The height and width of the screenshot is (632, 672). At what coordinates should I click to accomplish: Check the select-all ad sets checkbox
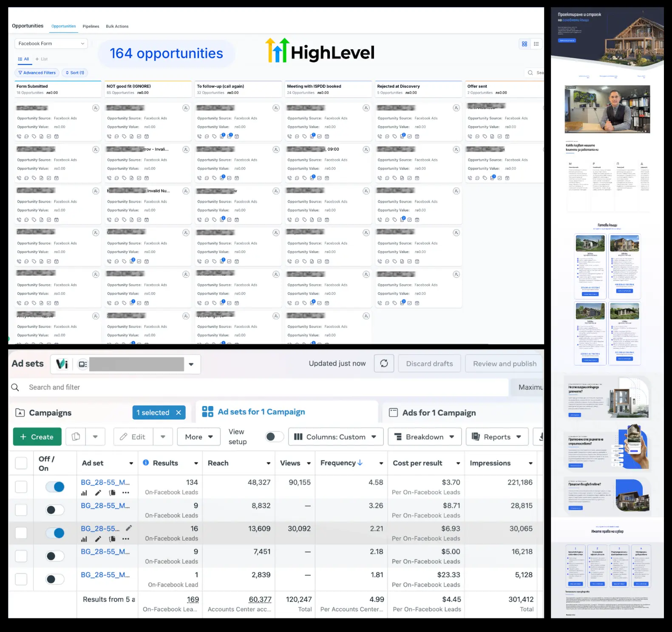[21, 463]
